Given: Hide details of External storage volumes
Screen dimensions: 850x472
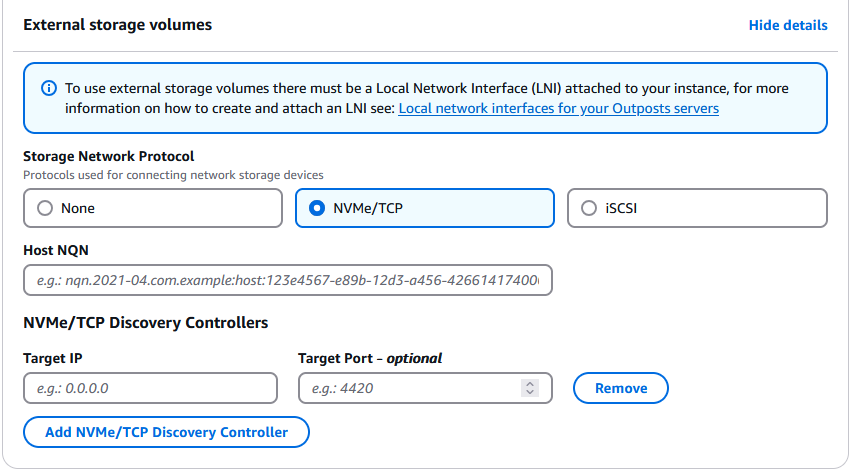Looking at the screenshot, I should [x=787, y=25].
